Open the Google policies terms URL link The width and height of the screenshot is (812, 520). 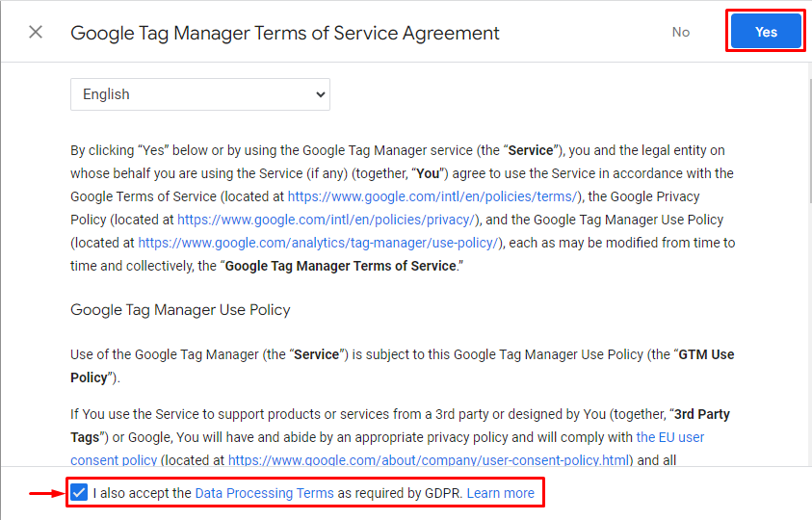click(432, 196)
